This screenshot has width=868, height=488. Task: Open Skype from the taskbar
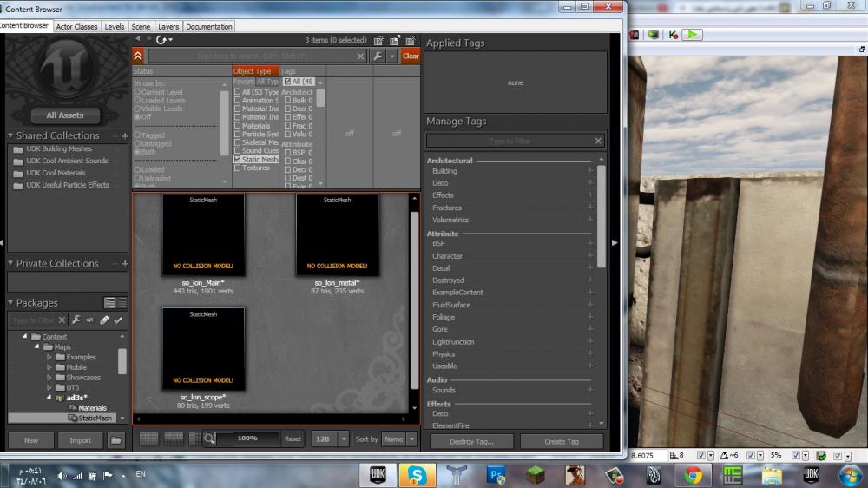(417, 475)
